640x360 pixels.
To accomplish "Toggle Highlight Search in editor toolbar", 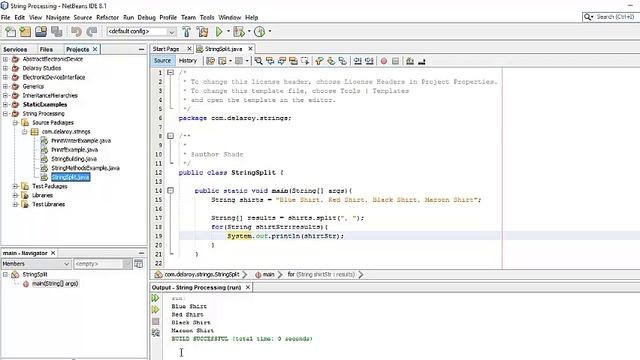I will tap(293, 61).
